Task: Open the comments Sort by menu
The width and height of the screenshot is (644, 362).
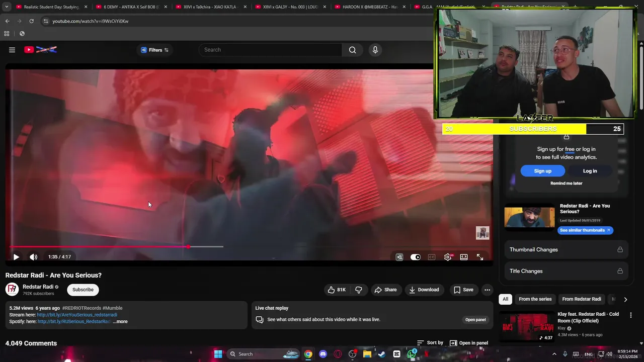Action: click(430, 343)
